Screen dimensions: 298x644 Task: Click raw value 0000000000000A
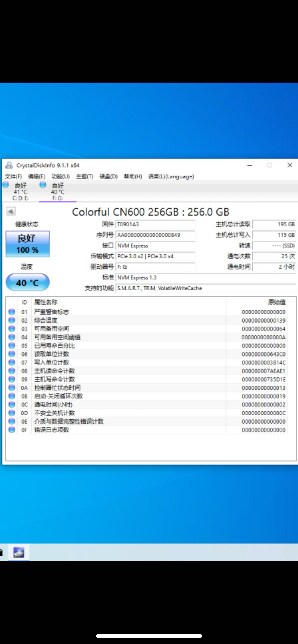click(x=264, y=337)
